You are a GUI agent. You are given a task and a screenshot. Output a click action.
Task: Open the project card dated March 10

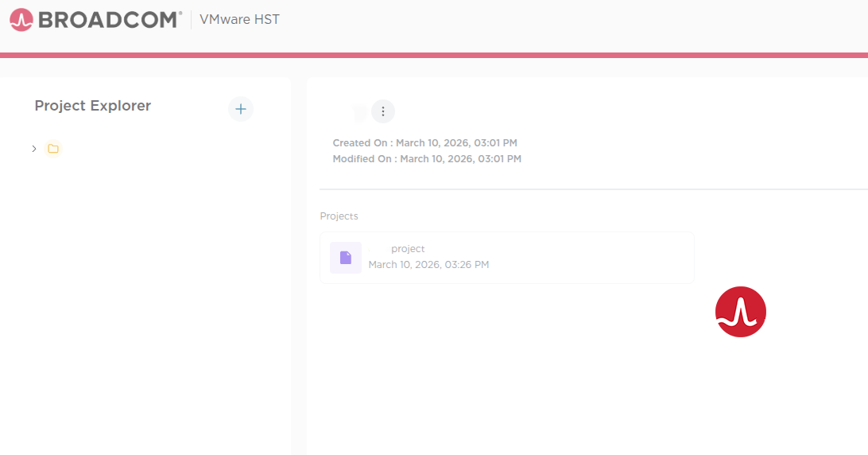click(x=556, y=258)
